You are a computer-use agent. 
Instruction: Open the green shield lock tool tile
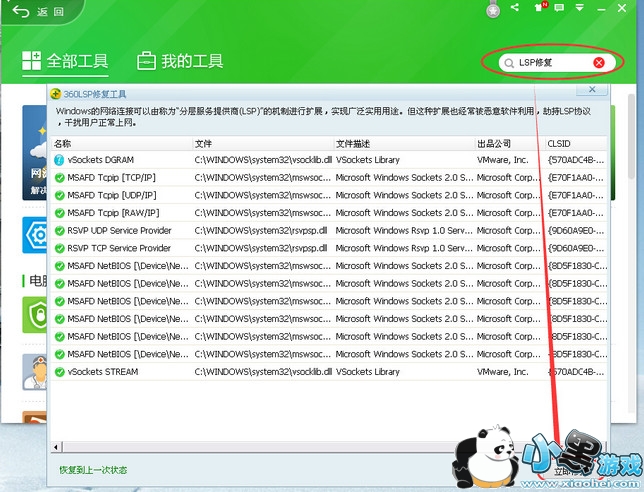coord(35,315)
